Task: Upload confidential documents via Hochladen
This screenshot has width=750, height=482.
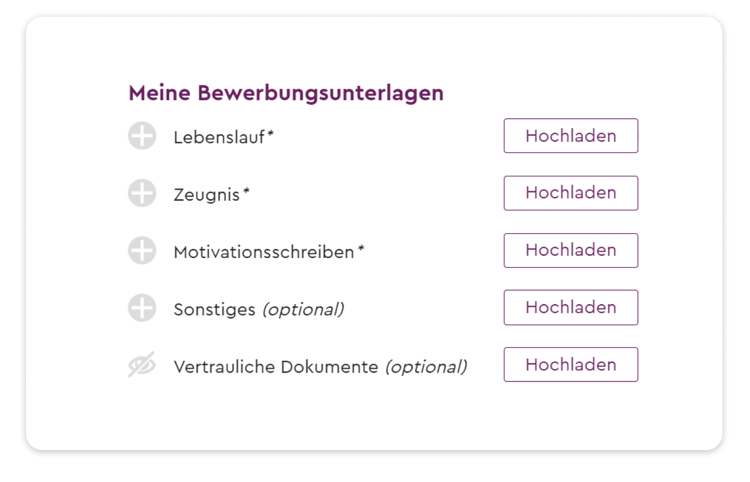Action: click(x=571, y=365)
